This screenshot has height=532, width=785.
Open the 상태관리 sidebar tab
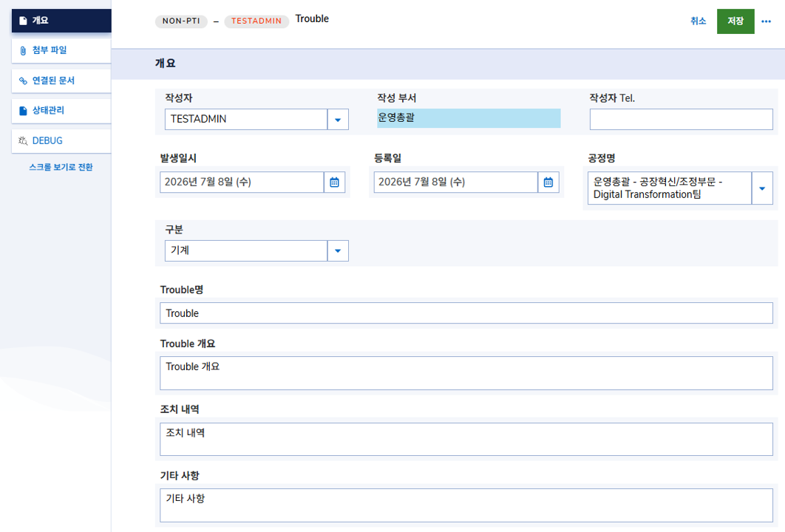coord(61,111)
